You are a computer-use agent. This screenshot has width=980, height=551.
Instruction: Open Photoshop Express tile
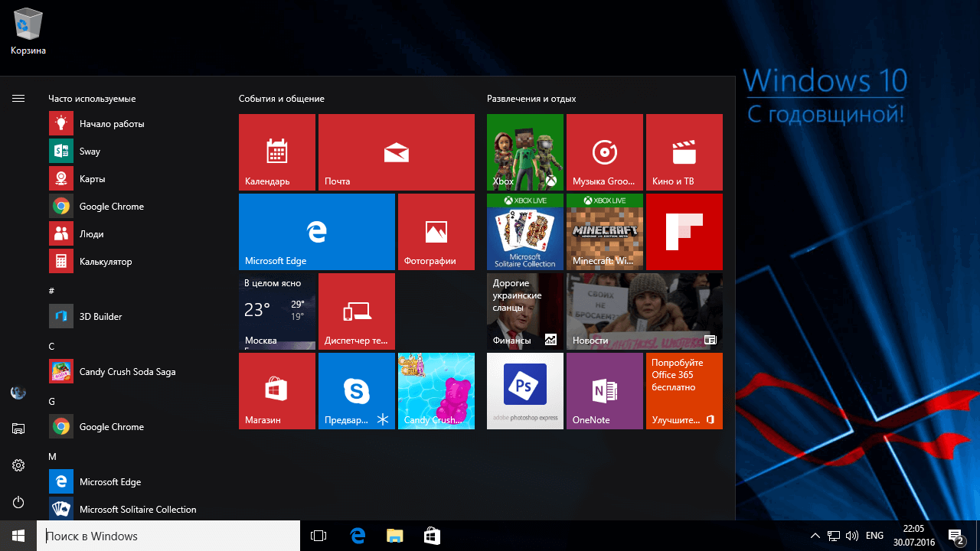[x=524, y=391]
